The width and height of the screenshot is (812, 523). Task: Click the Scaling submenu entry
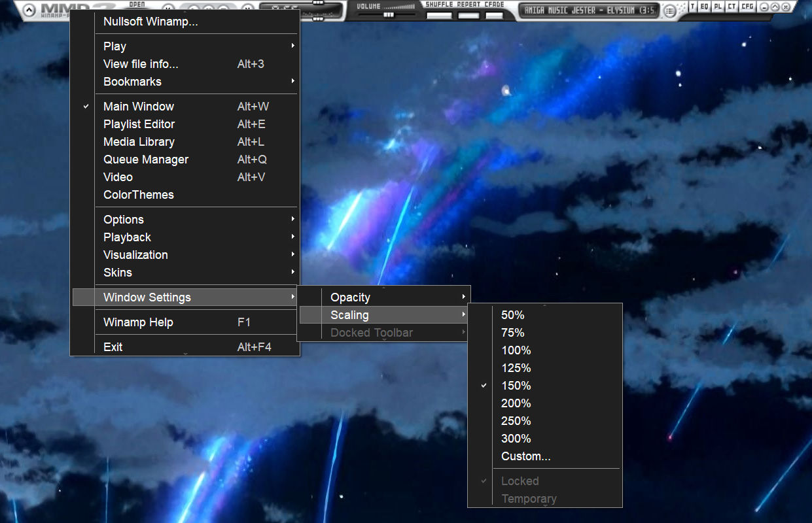(384, 314)
